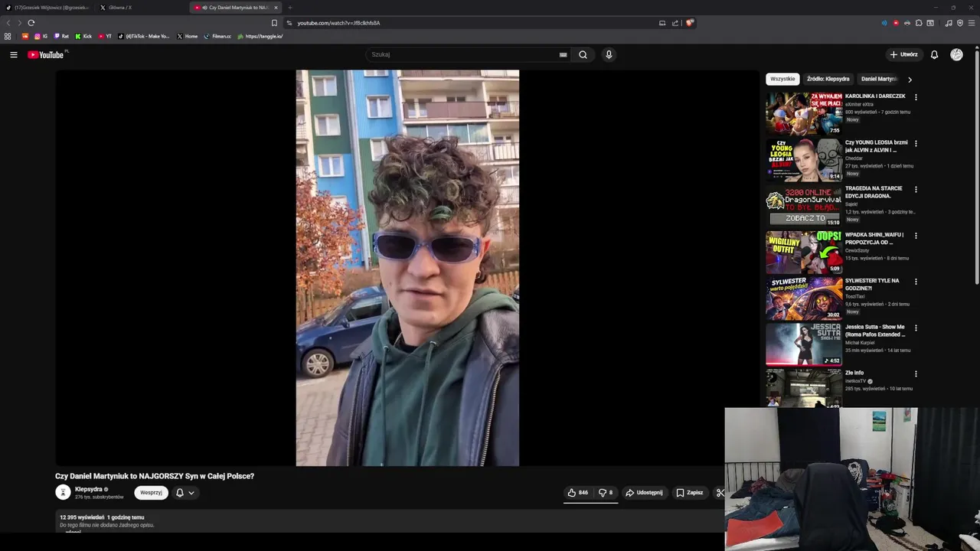The image size is (980, 551).
Task: Go forward in browser history
Action: (19, 23)
